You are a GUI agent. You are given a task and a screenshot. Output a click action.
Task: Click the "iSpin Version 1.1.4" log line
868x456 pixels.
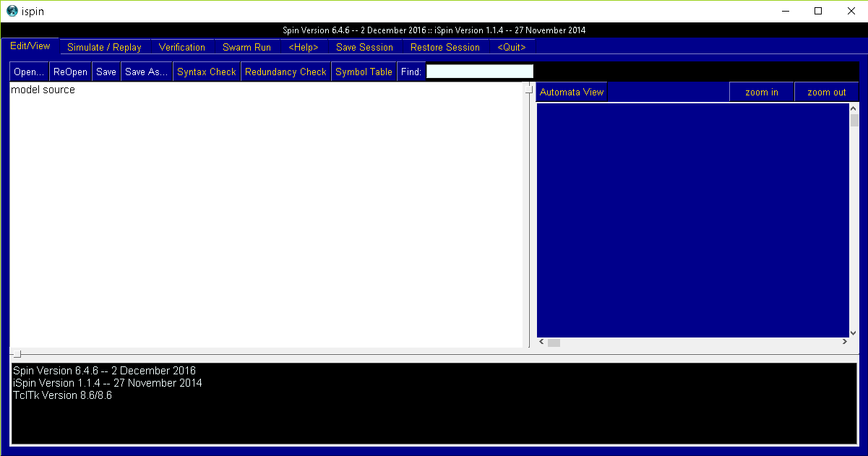click(108, 383)
